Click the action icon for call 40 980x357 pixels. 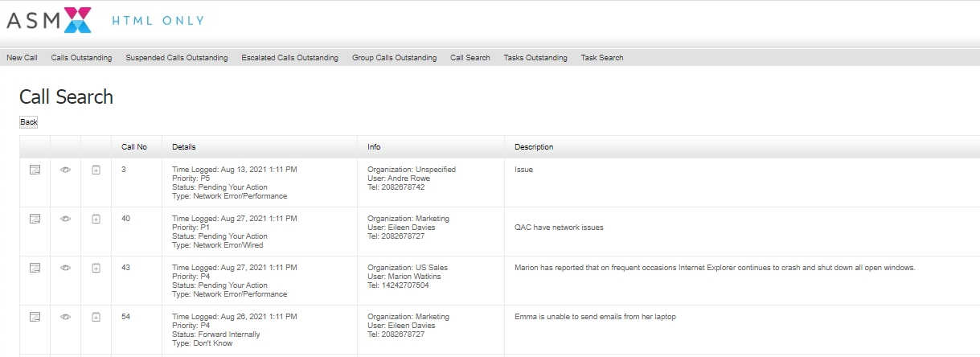(35, 219)
